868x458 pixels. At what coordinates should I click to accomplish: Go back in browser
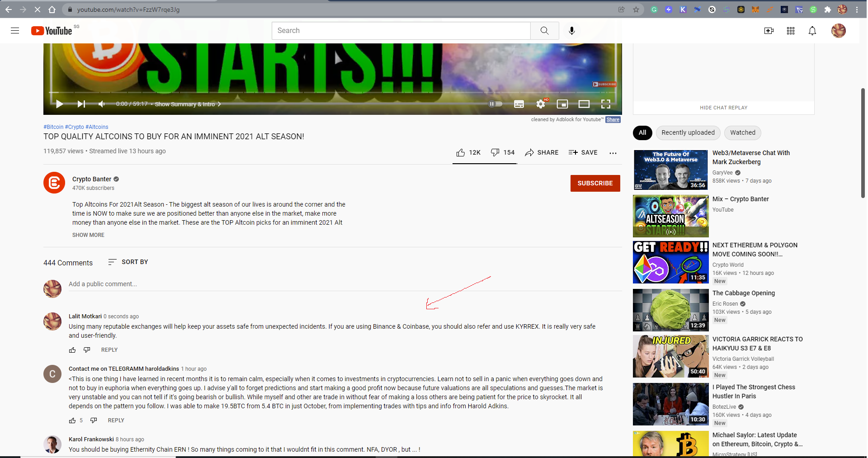pos(9,9)
